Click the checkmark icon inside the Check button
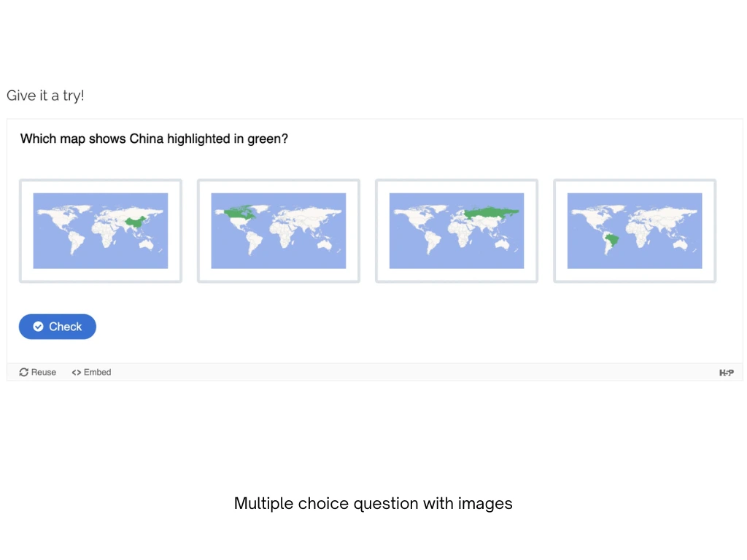 (x=37, y=327)
